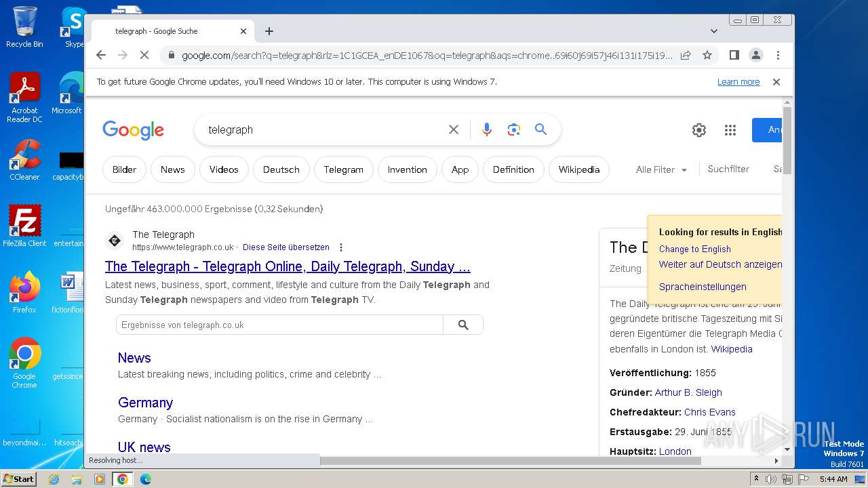Click the magnifier search icon in Google box
868x488 pixels.
click(x=540, y=129)
